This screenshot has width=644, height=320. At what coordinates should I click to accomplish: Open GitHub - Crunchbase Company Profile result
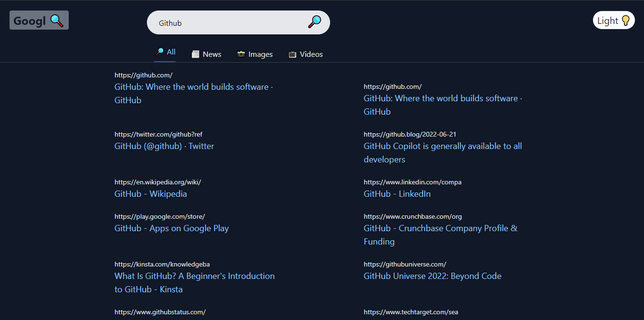click(x=441, y=235)
